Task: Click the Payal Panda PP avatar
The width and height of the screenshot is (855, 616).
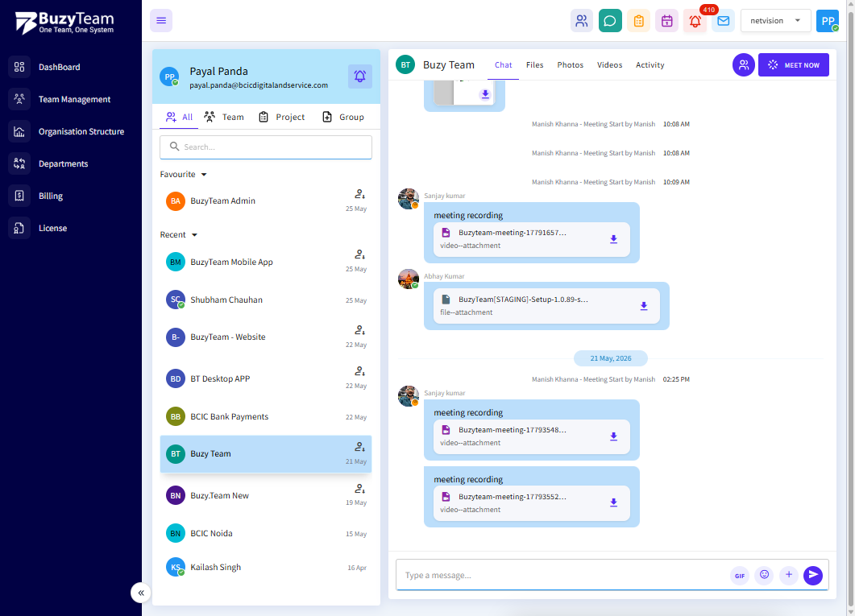Action: (x=169, y=76)
